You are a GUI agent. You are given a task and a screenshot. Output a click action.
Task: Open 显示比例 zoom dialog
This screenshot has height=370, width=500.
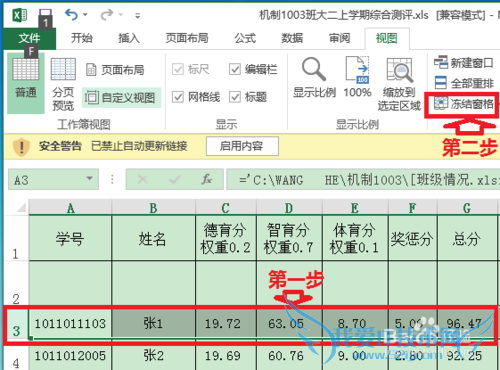[x=314, y=78]
